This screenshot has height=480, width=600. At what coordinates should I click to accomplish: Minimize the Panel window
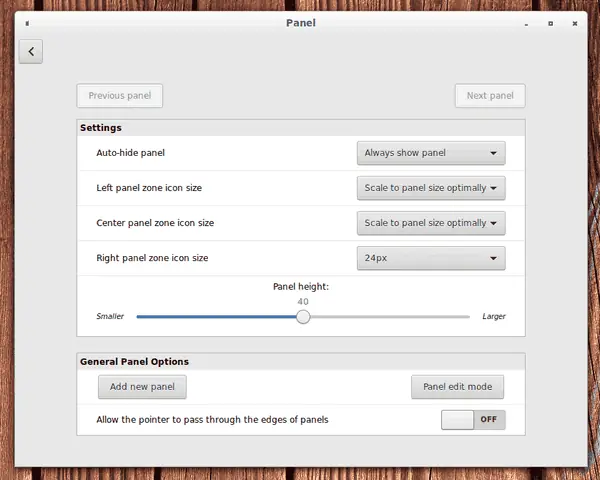[527, 24]
